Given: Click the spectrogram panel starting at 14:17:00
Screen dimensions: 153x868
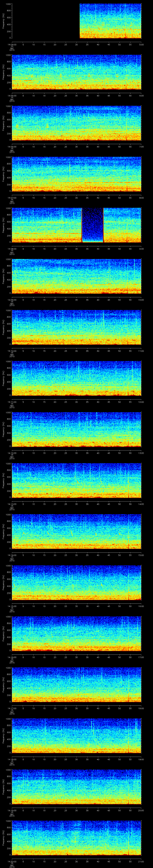Looking at the screenshot, I should point(77,685).
